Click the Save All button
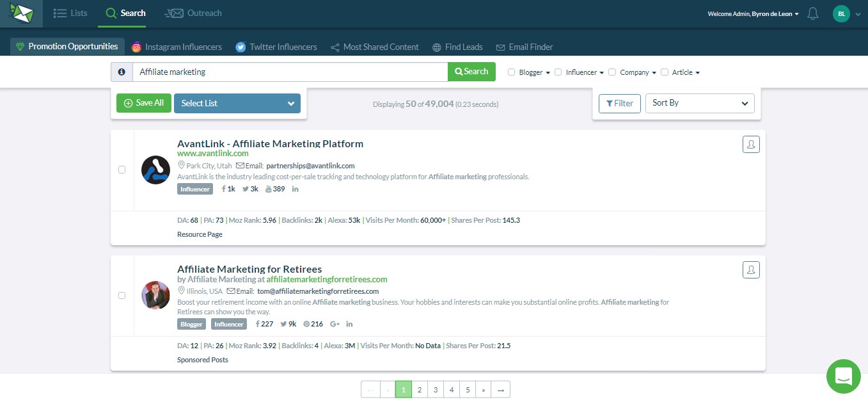 [x=144, y=103]
